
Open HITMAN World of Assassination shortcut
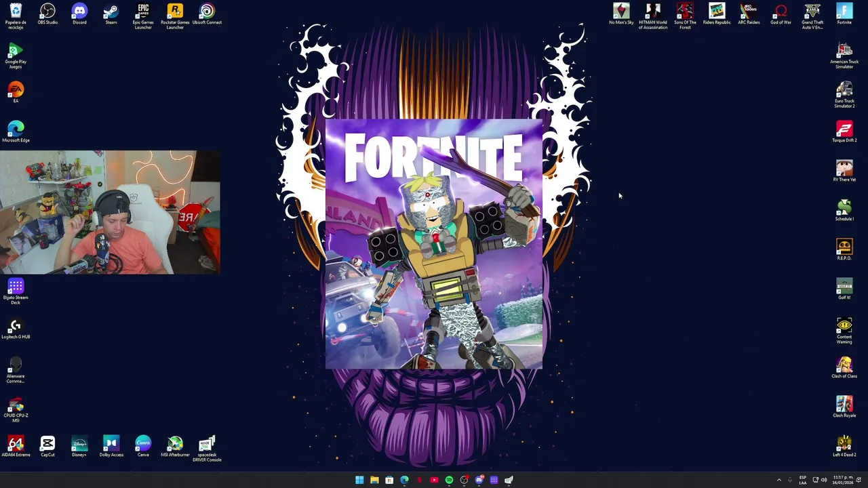[653, 16]
